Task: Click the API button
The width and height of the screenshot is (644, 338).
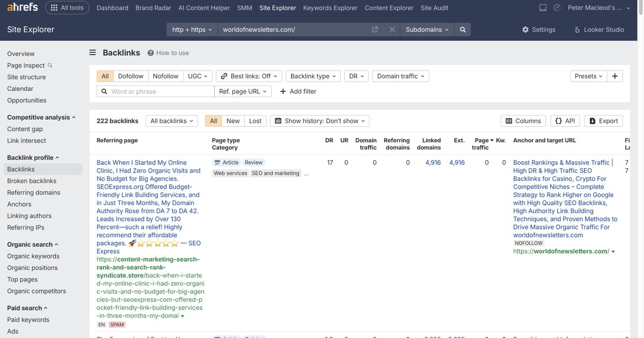Action: click(565, 121)
